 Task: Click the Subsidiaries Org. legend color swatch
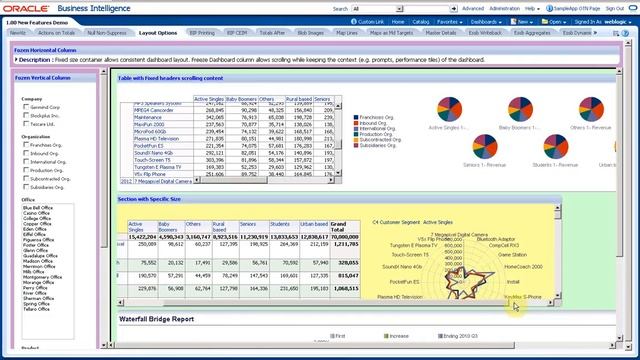point(356,145)
